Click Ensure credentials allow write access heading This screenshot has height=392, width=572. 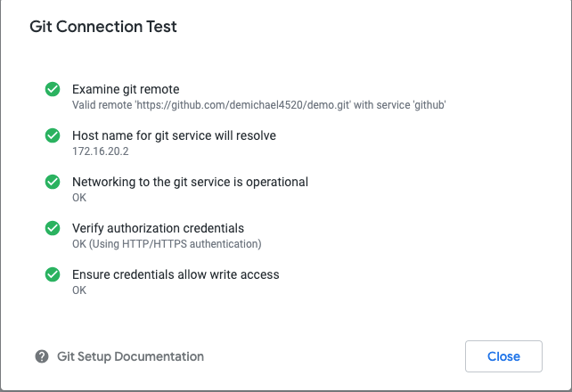tap(176, 274)
